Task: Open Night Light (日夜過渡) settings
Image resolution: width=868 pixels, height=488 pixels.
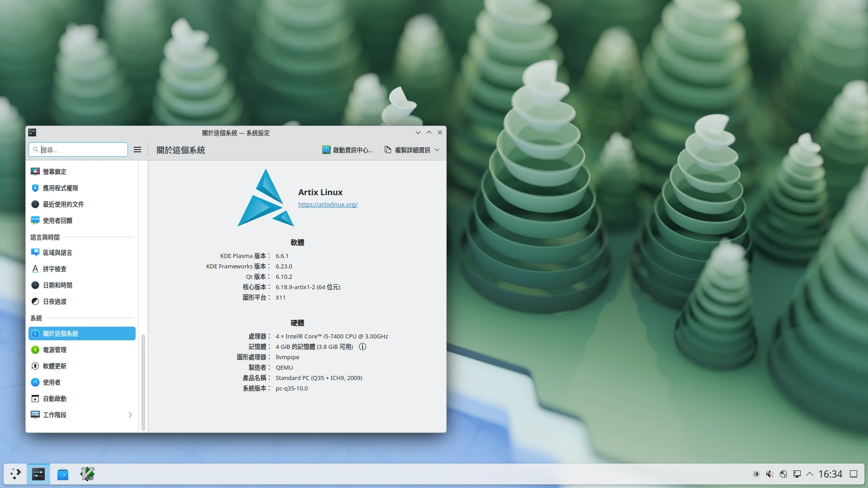Action: tap(54, 301)
